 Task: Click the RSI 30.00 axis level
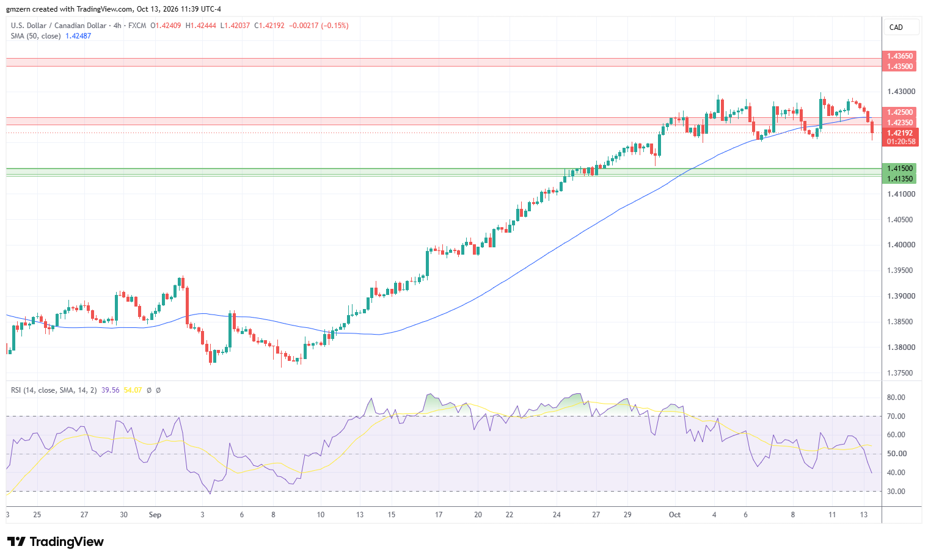[896, 492]
